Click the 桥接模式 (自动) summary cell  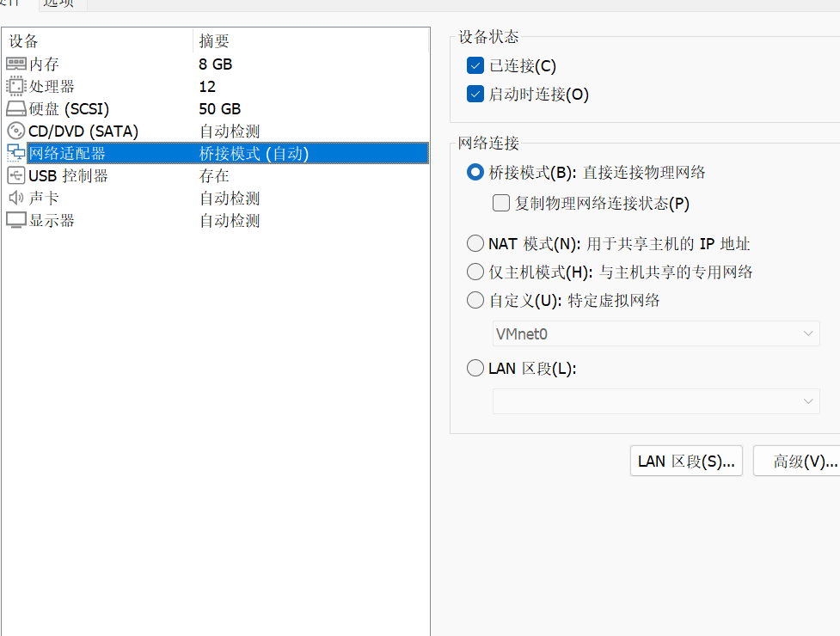254,153
